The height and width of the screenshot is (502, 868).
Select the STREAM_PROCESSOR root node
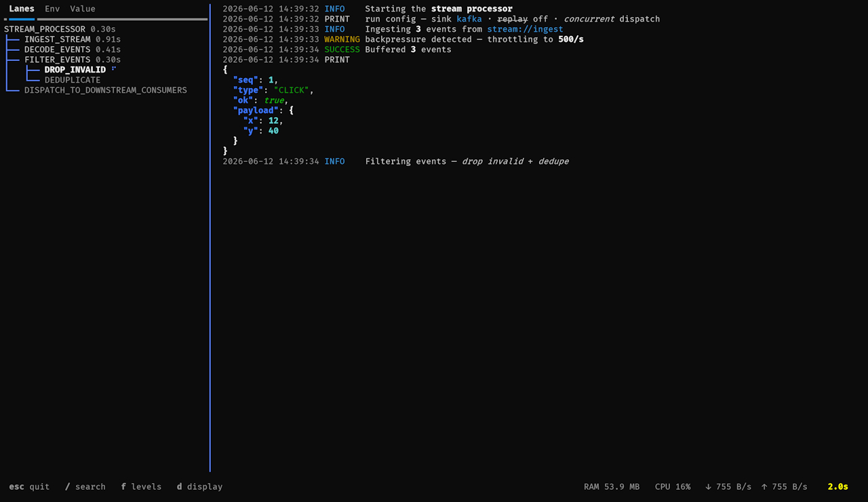(x=60, y=29)
